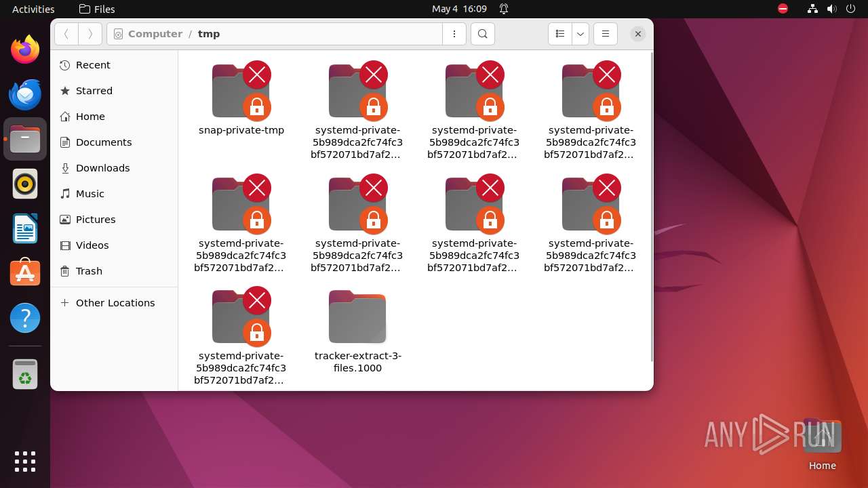Open the Activities overview
The height and width of the screenshot is (488, 868).
tap(33, 9)
